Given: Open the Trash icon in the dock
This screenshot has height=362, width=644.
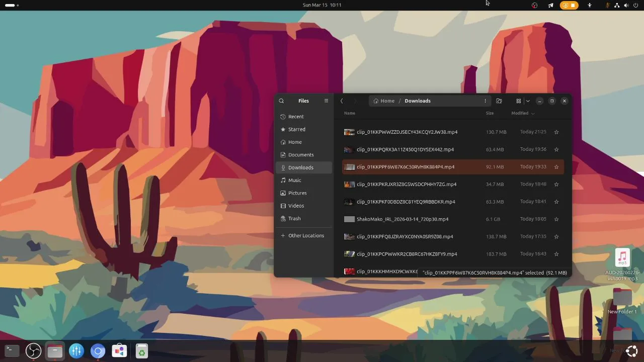Looking at the screenshot, I should click(142, 351).
